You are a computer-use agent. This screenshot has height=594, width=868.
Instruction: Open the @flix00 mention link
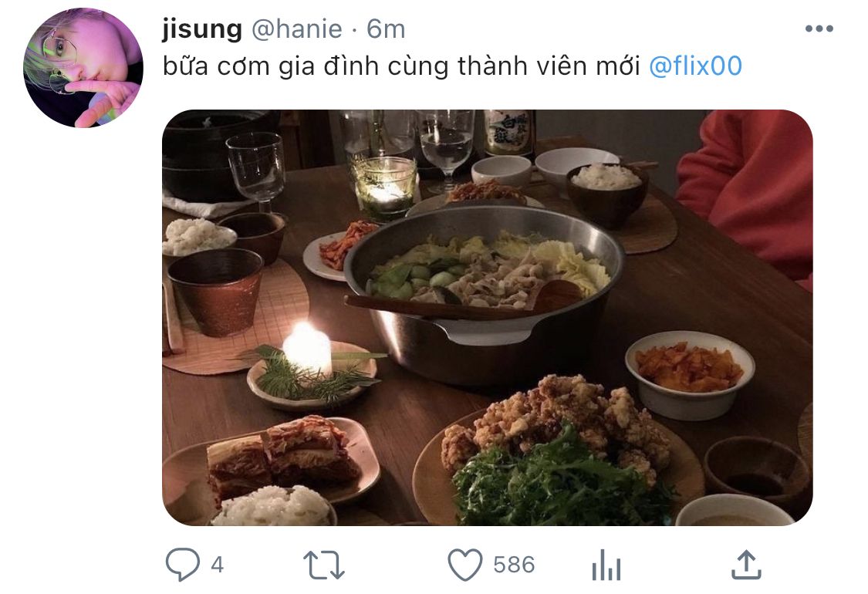tap(695, 66)
